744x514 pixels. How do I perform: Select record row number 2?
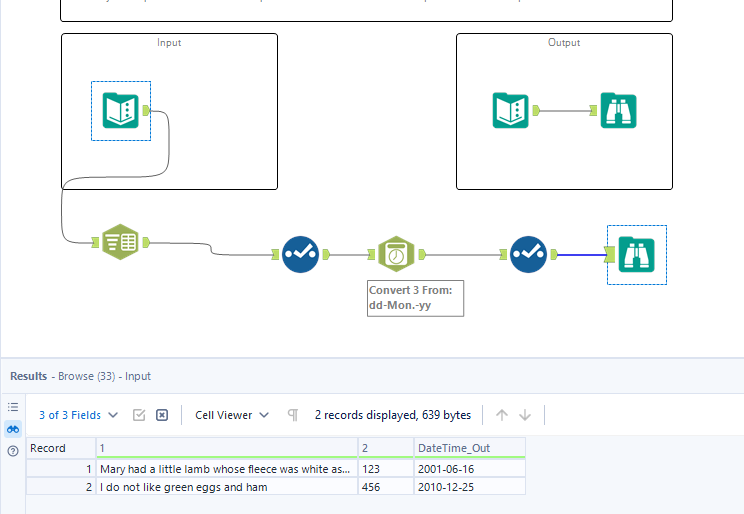click(x=61, y=487)
